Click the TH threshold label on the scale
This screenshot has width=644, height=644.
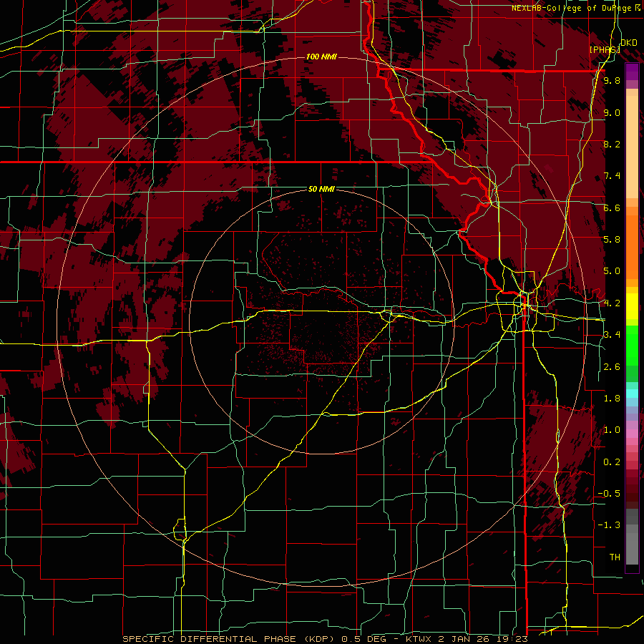[x=615, y=557]
